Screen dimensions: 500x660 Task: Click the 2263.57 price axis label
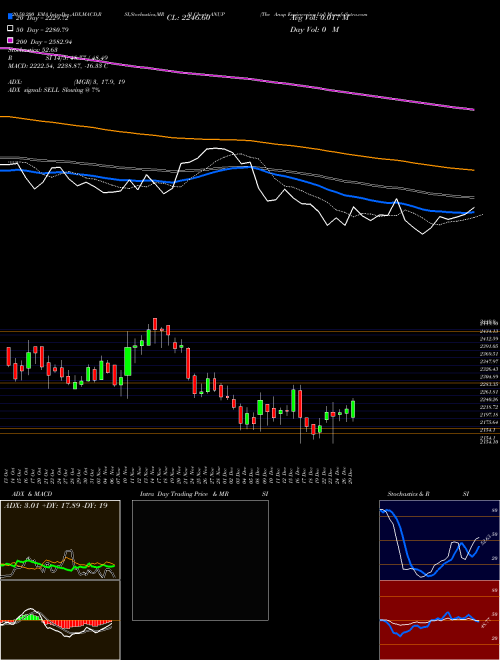(x=489, y=392)
